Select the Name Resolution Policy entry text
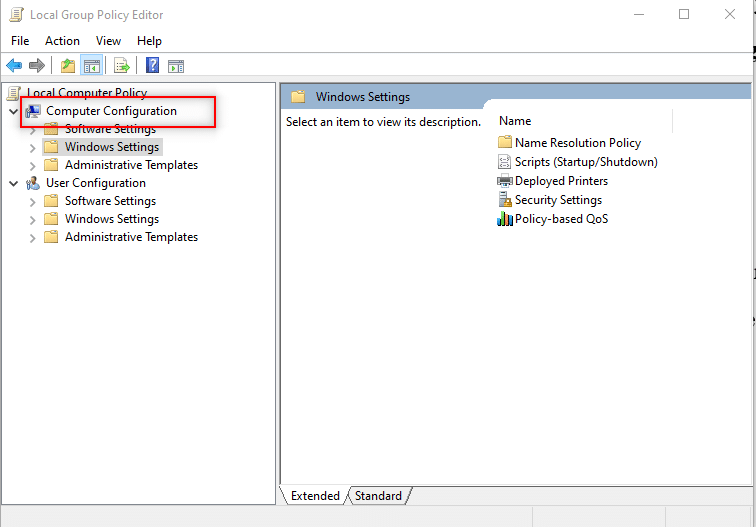 point(578,143)
